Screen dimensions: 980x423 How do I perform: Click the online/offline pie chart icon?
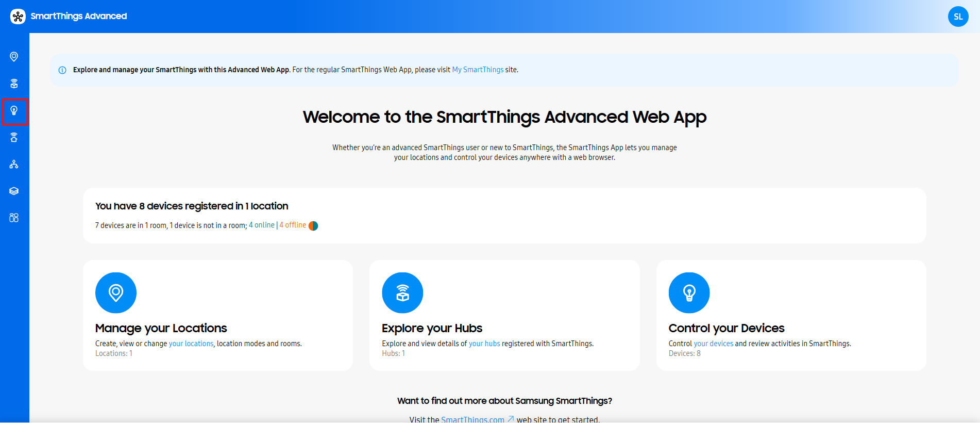[x=313, y=225]
